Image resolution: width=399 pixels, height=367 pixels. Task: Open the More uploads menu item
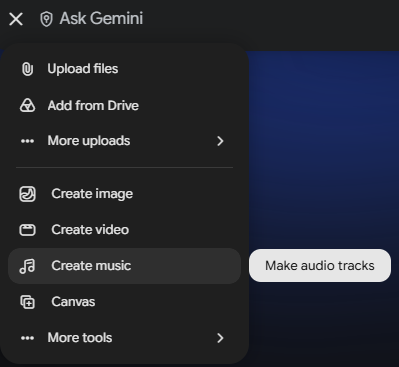tap(124, 141)
